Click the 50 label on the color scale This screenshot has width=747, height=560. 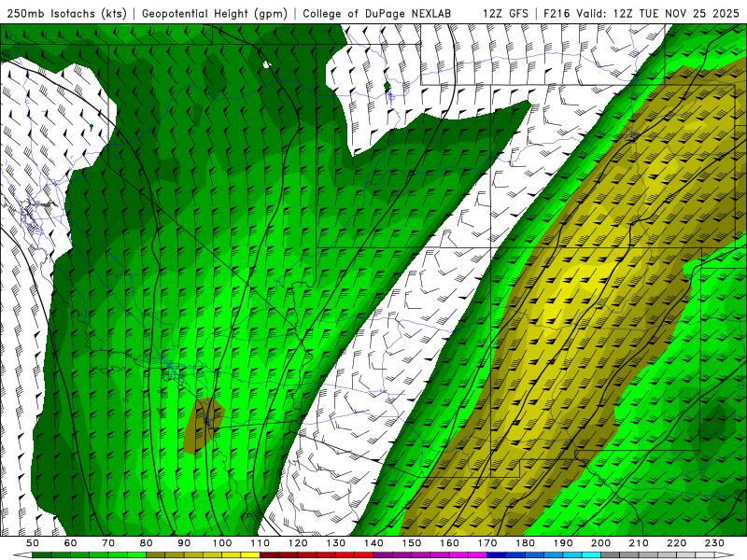coord(33,543)
